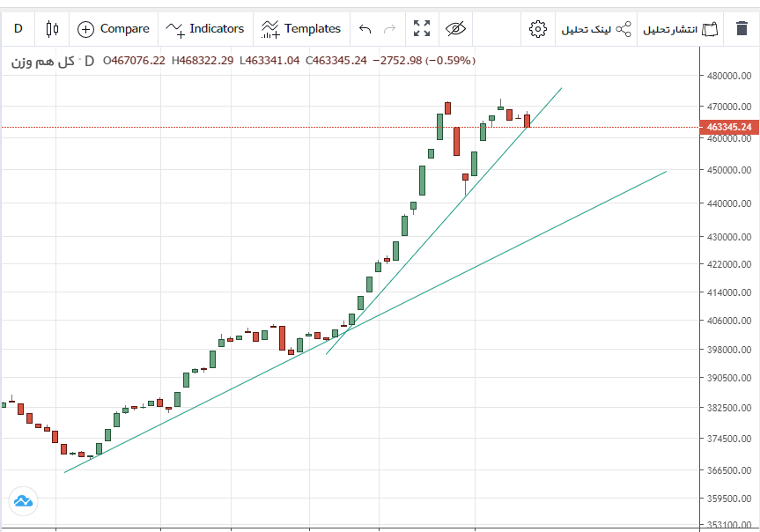Click the L463341.04 low value

tap(269, 61)
